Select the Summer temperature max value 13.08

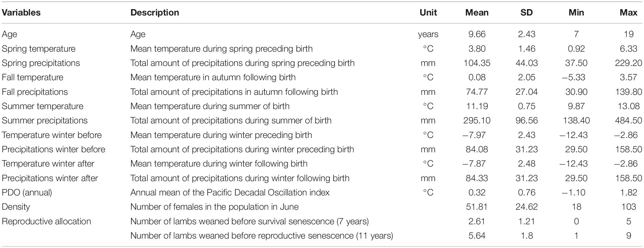pos(628,106)
